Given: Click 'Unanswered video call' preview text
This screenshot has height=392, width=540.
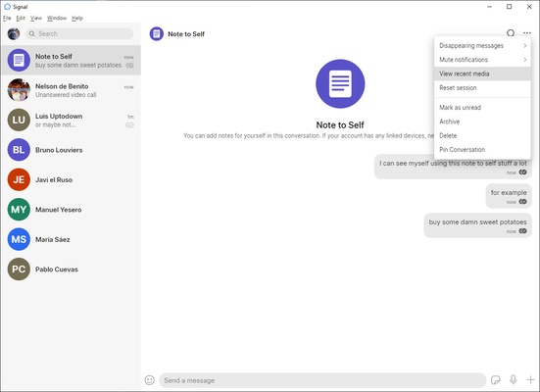Looking at the screenshot, I should coord(66,95).
